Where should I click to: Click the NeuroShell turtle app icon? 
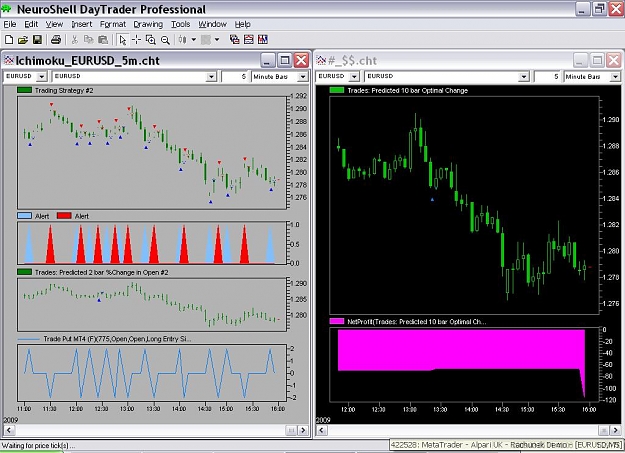click(7, 9)
